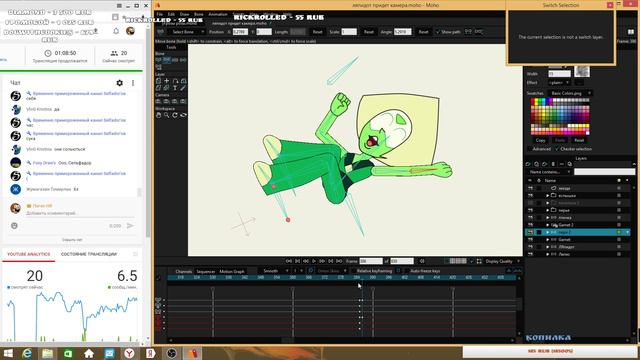Select the Eyedropper tool in Layer tools

(x=183, y=88)
